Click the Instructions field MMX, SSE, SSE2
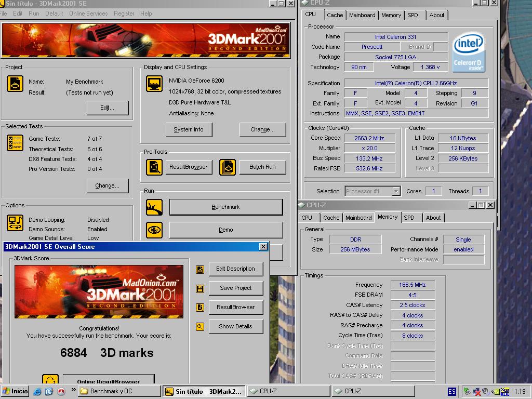This screenshot has width=532, height=399. [417, 114]
